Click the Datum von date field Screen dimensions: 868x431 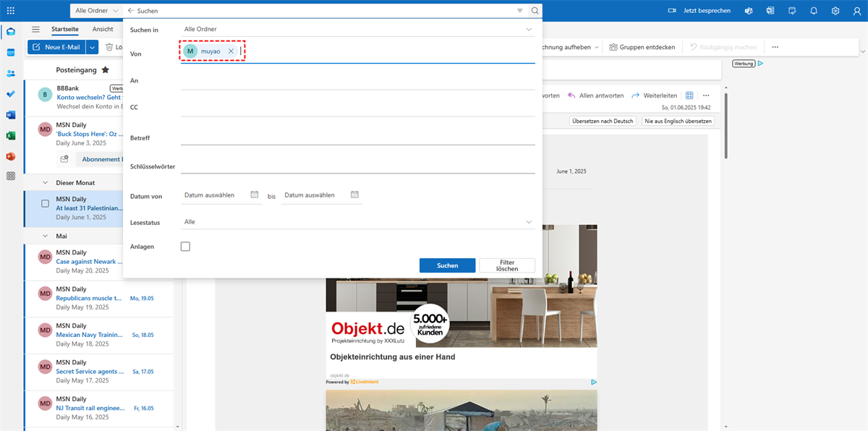[221, 195]
